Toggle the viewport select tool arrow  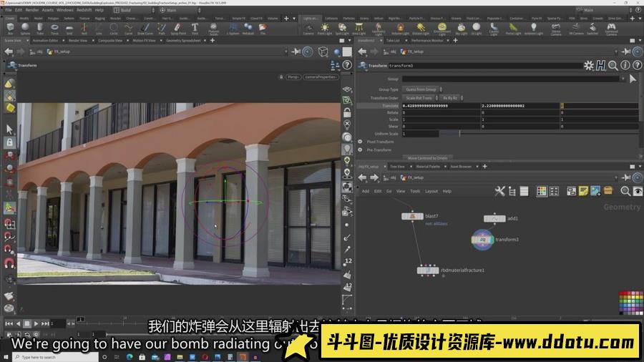[9, 129]
